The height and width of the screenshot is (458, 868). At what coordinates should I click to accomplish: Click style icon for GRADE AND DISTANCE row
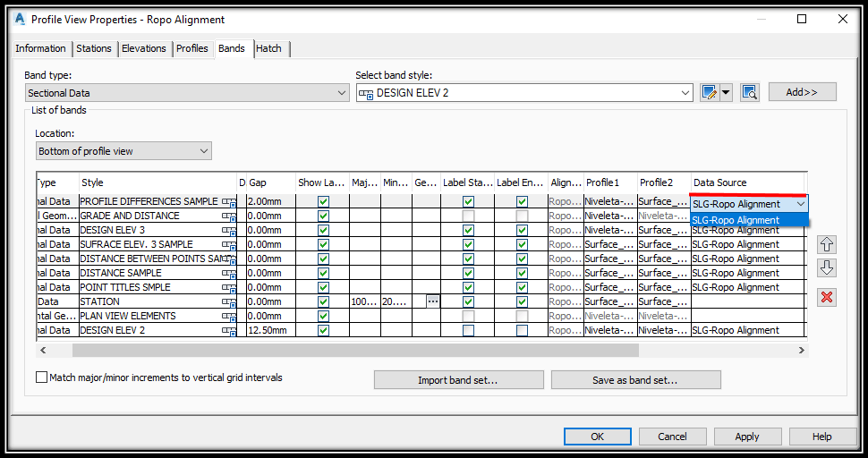coord(228,216)
